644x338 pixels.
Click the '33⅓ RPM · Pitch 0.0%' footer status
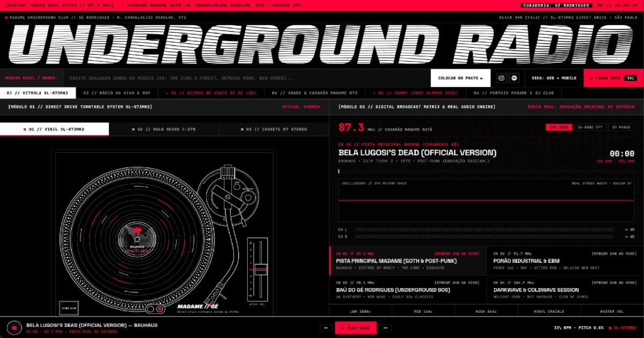[579, 328]
